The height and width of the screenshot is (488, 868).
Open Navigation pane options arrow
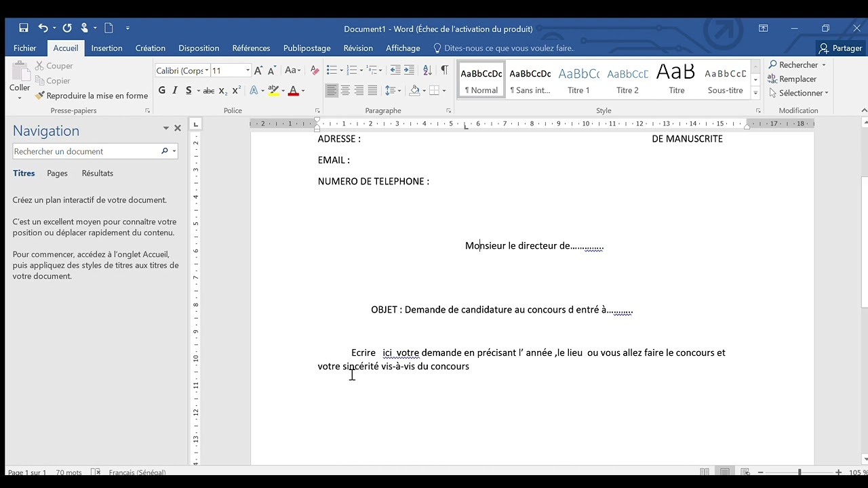coord(165,128)
